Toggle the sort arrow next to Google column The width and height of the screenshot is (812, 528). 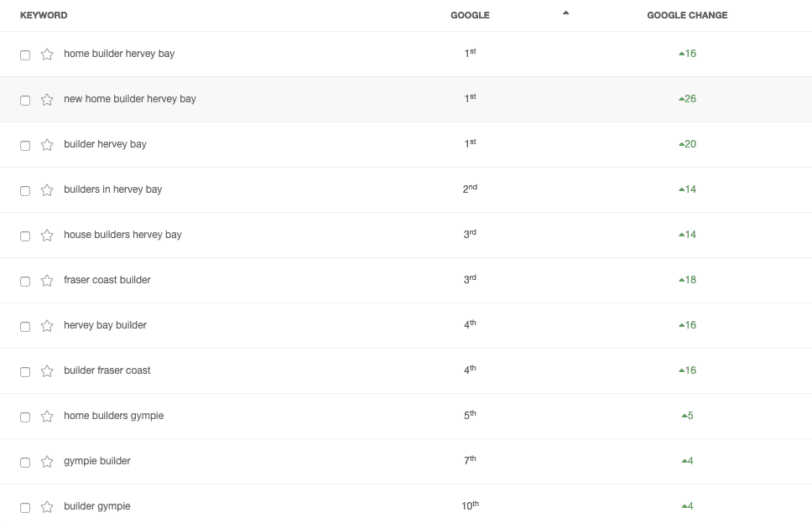click(x=565, y=13)
